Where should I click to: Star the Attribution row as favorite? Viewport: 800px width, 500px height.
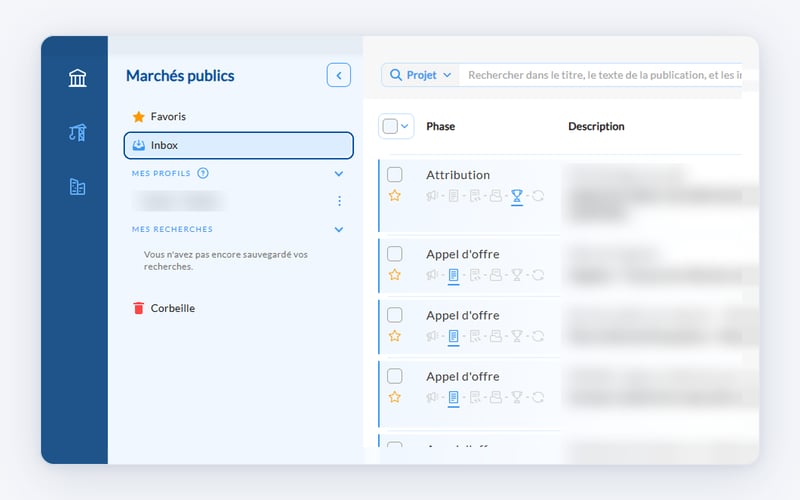pyautogui.click(x=394, y=195)
